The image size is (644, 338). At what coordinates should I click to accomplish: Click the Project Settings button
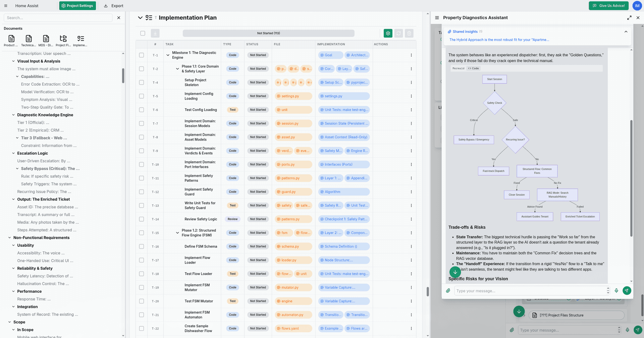(77, 6)
